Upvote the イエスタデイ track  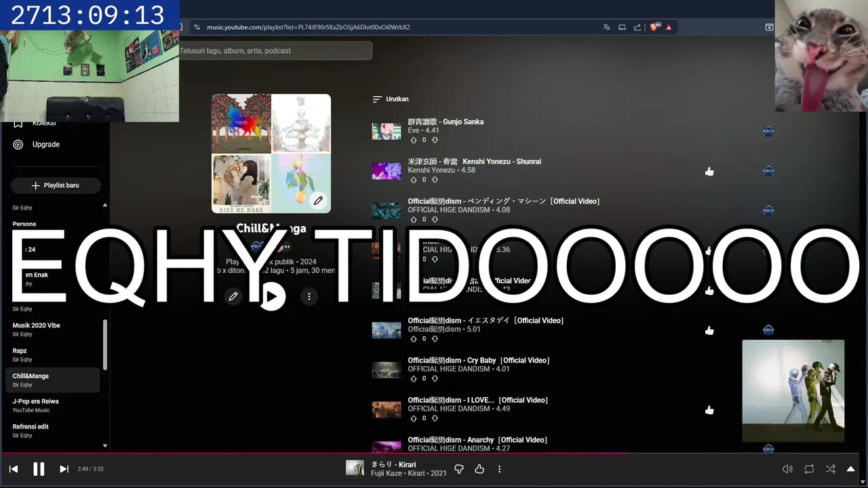click(414, 339)
